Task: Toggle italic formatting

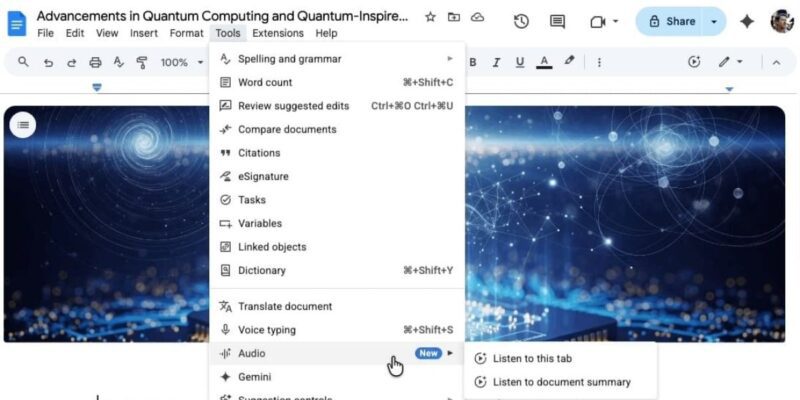Action: coord(496,62)
